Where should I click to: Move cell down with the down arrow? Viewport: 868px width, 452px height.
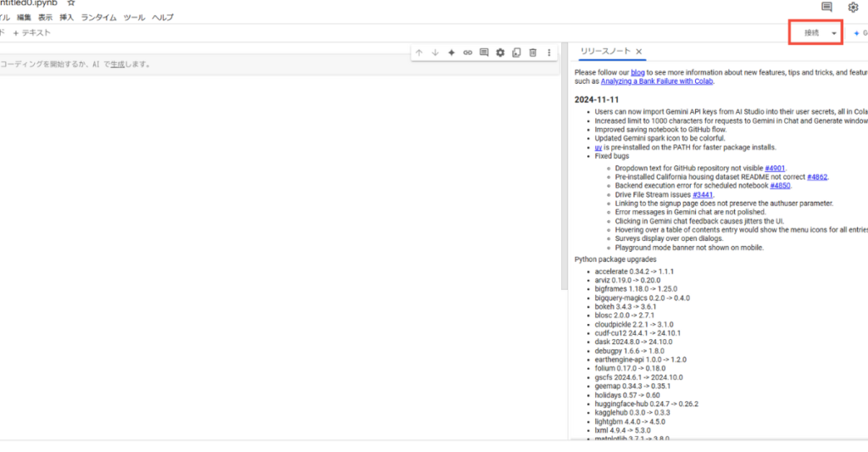point(435,53)
